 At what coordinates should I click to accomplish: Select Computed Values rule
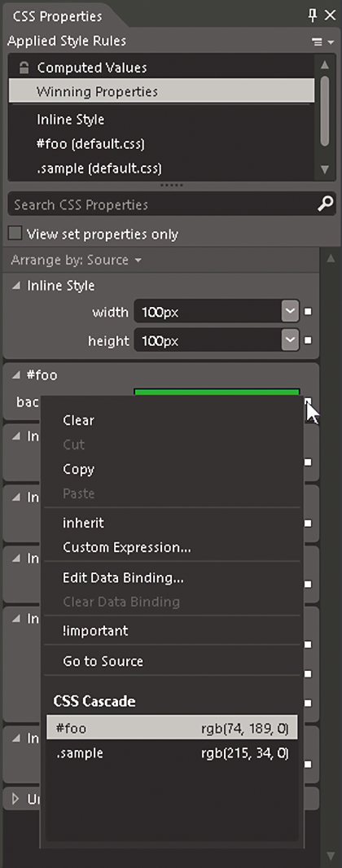[161, 68]
